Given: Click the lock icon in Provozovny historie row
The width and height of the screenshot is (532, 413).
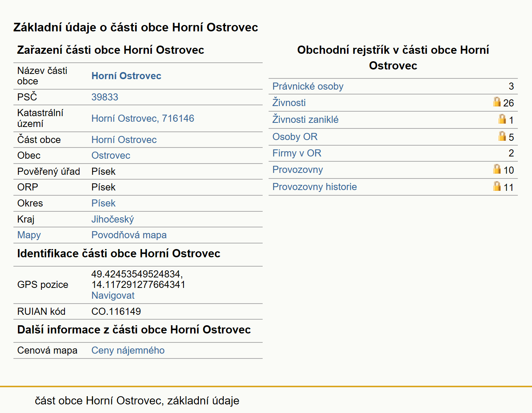Looking at the screenshot, I should point(497,186).
